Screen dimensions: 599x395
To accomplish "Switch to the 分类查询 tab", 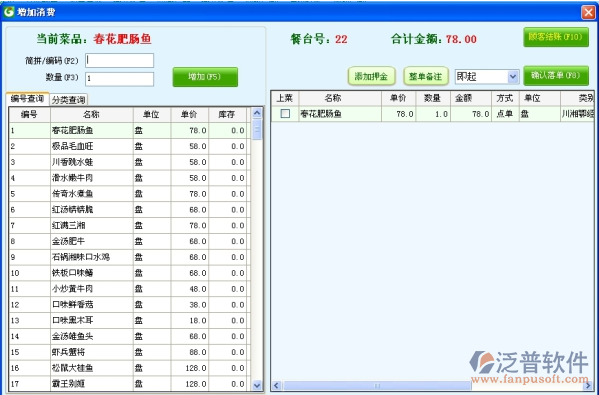I will tap(69, 100).
